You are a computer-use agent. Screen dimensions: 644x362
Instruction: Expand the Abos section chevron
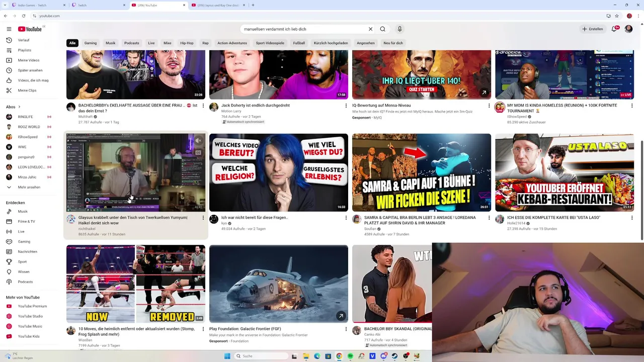pyautogui.click(x=19, y=107)
